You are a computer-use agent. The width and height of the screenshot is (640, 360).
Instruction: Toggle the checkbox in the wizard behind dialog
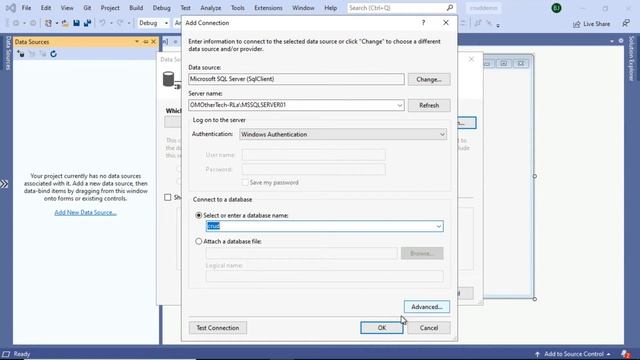tap(168, 198)
